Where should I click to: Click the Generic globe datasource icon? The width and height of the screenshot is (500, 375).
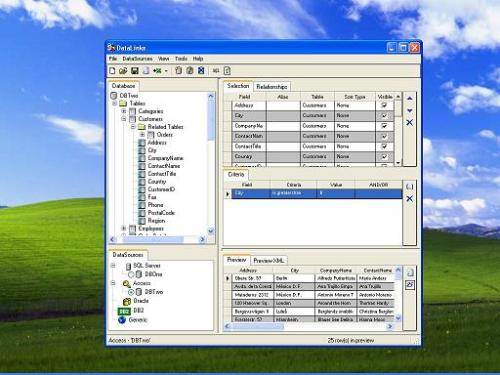coord(122,320)
